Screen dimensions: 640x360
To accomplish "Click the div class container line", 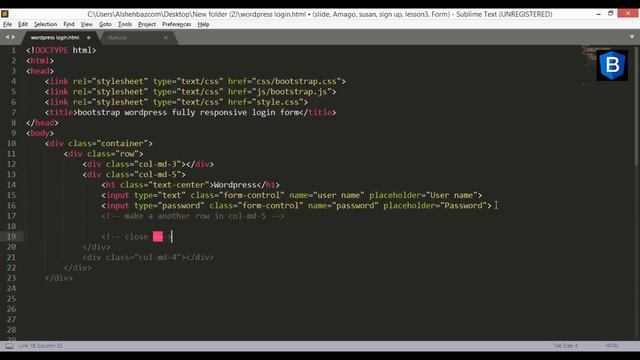I will (x=99, y=144).
